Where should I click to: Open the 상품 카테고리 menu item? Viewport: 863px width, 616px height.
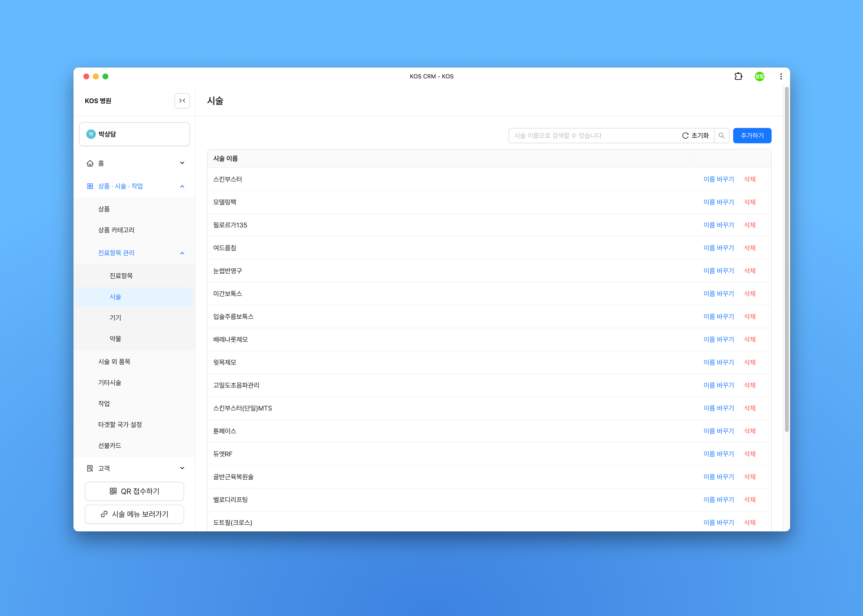[x=134, y=230]
